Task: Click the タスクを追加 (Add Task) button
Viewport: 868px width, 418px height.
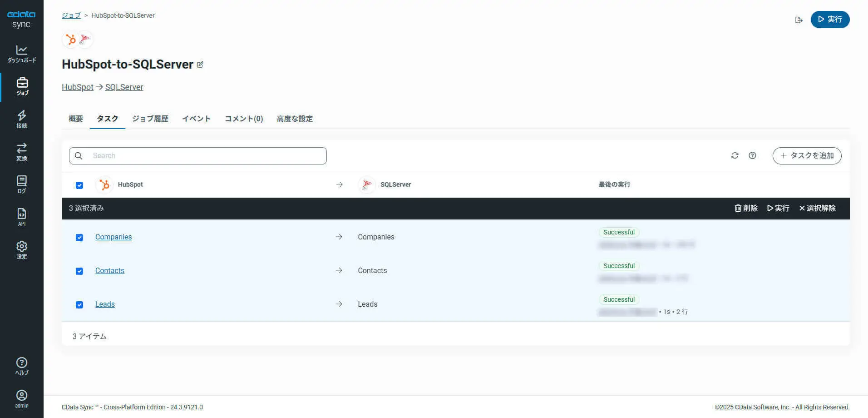Action: click(807, 156)
